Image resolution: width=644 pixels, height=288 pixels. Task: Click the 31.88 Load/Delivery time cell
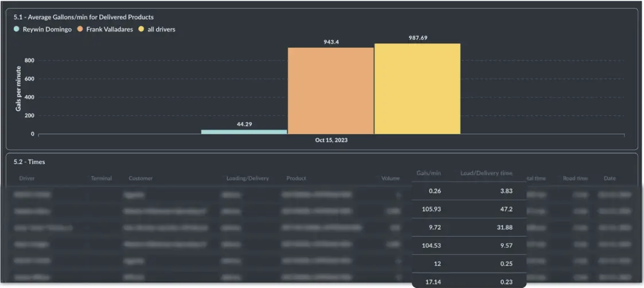click(x=506, y=227)
